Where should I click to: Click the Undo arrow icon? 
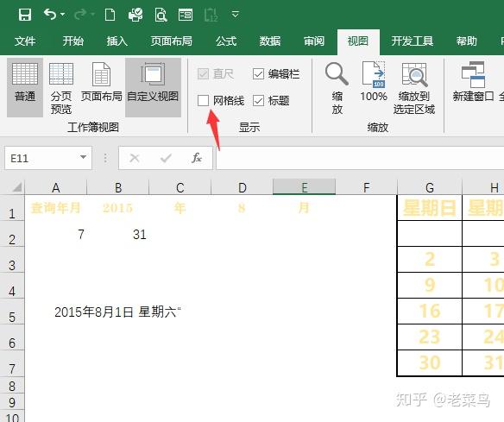pyautogui.click(x=50, y=15)
